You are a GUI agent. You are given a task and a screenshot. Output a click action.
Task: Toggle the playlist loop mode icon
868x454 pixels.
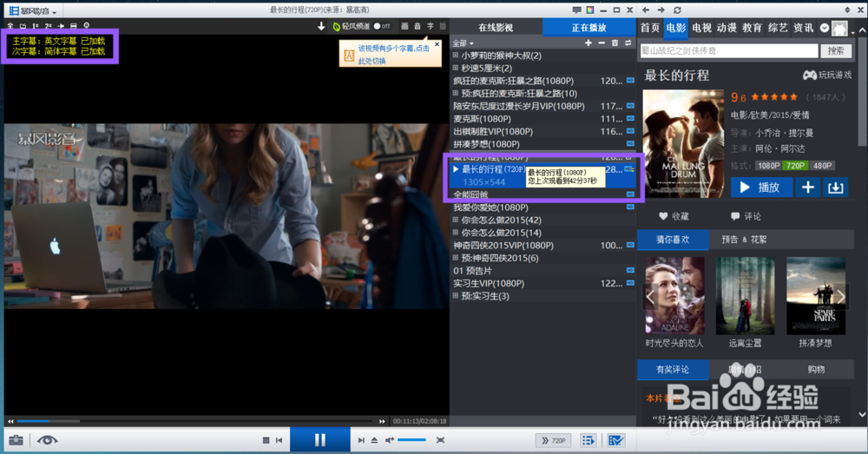point(628,43)
